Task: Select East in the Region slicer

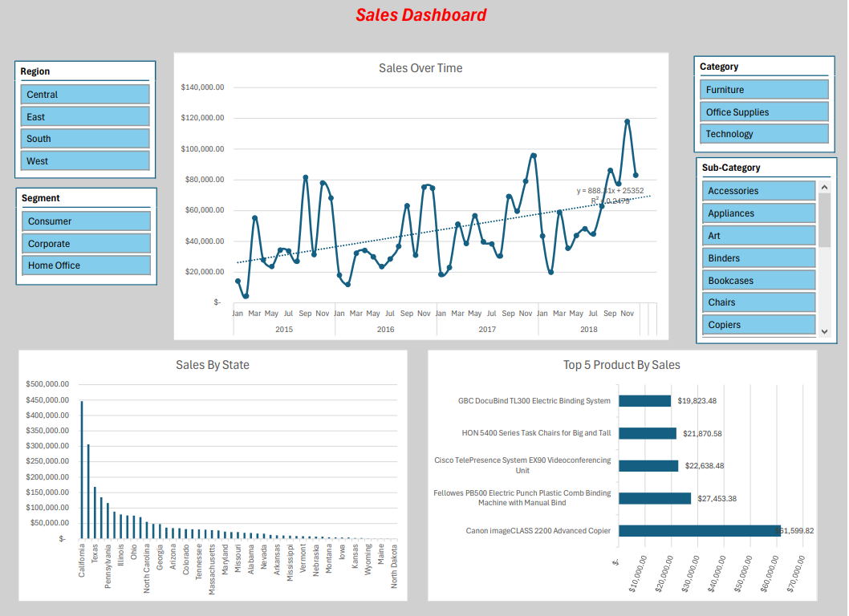Action: [x=85, y=117]
